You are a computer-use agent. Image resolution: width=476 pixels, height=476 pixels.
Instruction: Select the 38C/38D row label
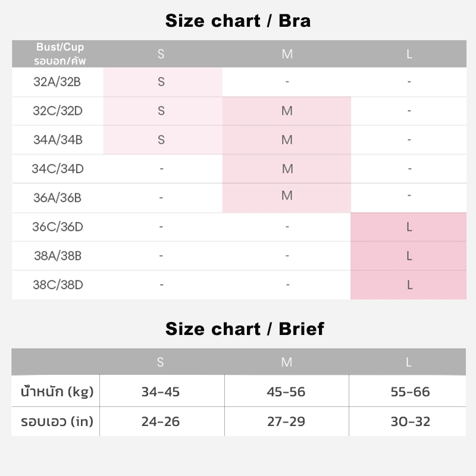coord(58,285)
